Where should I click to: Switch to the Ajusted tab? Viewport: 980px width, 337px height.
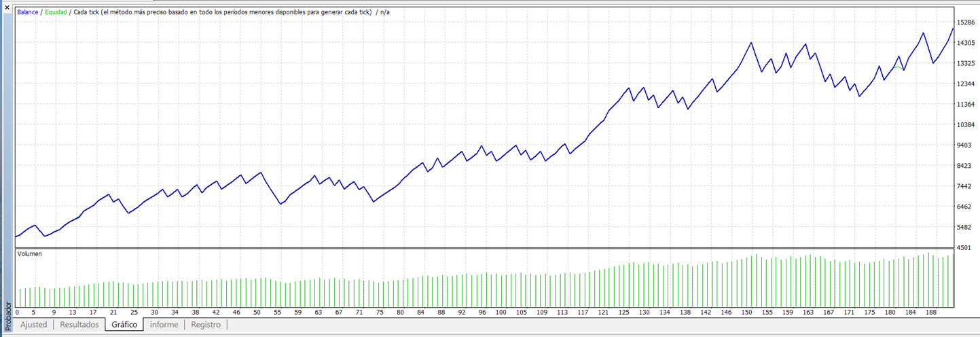coord(33,325)
